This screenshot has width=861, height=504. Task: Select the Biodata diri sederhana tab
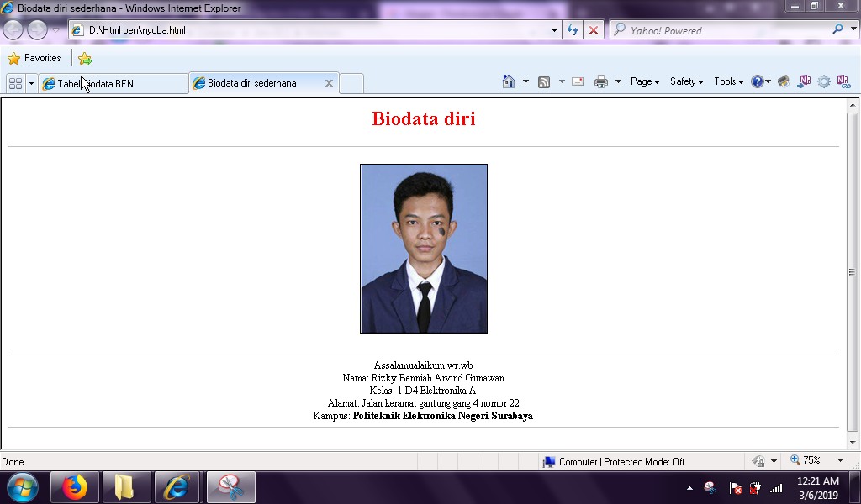pos(252,82)
